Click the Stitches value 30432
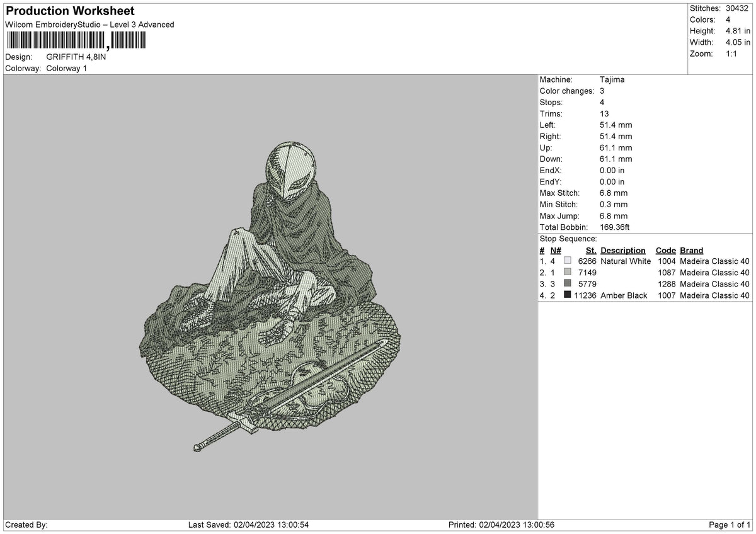 coord(738,8)
